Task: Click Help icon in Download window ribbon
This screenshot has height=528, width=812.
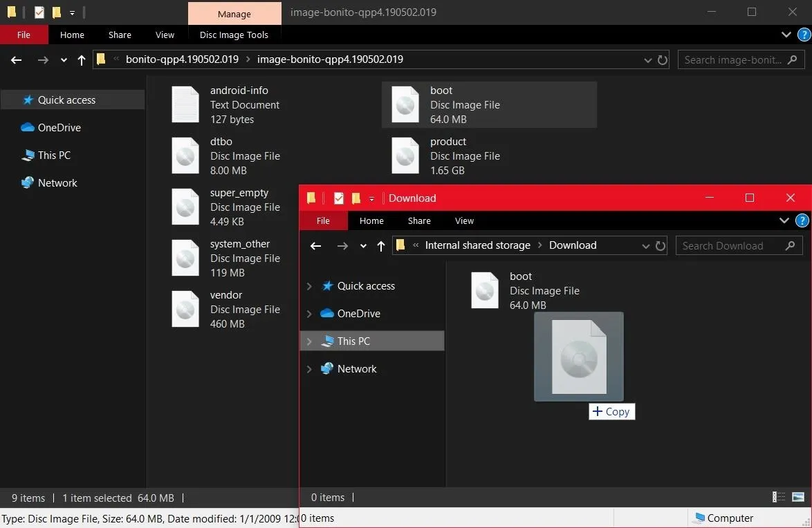Action: [802, 220]
